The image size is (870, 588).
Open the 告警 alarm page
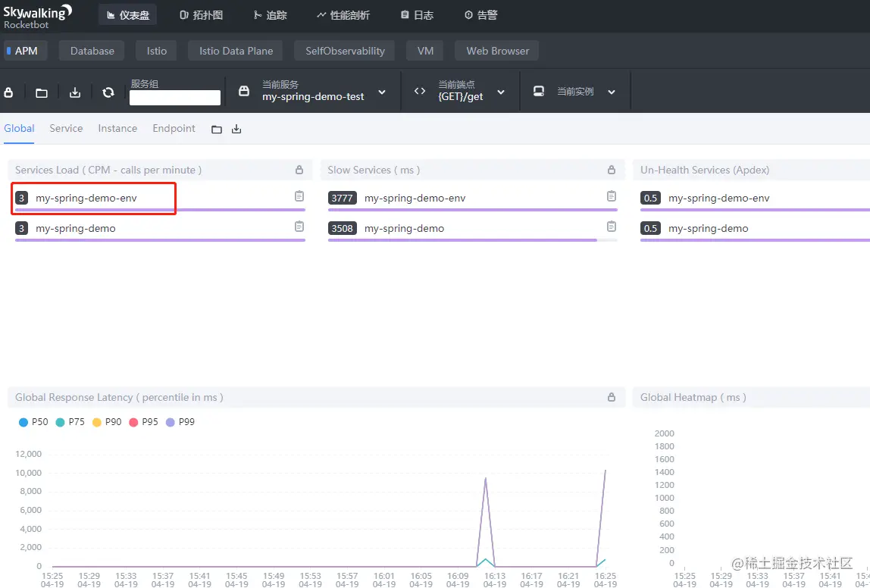480,15
